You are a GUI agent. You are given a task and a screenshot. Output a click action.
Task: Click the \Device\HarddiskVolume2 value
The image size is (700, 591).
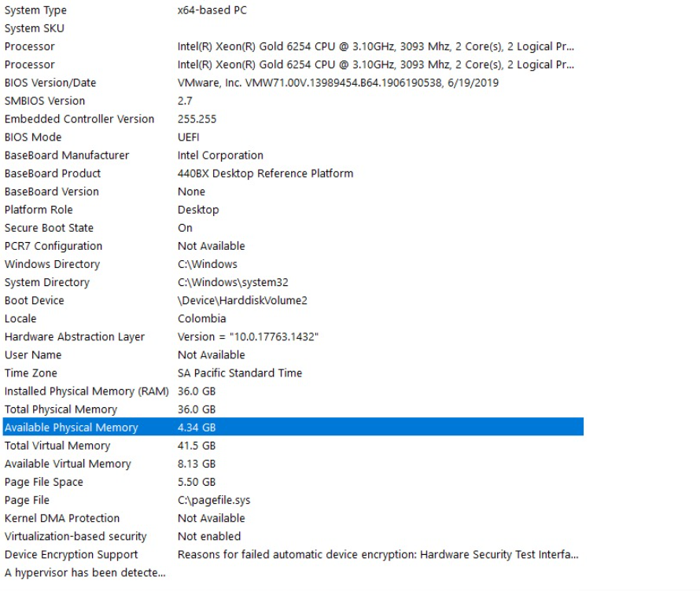[x=242, y=301]
